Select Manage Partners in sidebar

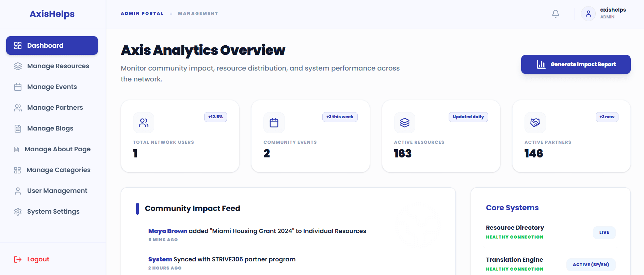point(52,108)
